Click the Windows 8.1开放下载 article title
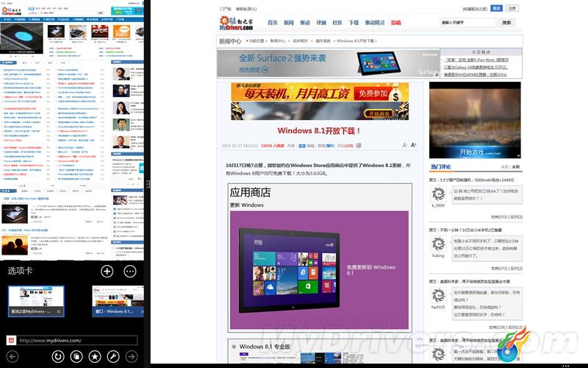This screenshot has height=368, width=588. click(319, 131)
